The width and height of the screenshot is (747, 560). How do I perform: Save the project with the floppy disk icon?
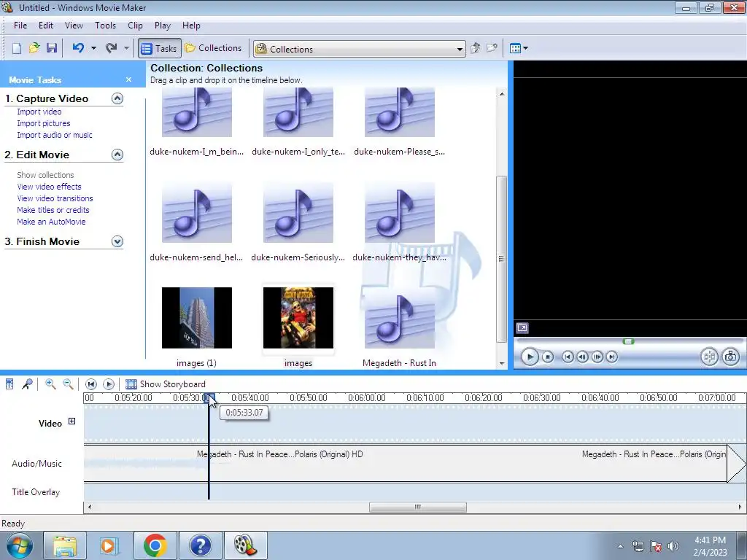pyautogui.click(x=52, y=48)
